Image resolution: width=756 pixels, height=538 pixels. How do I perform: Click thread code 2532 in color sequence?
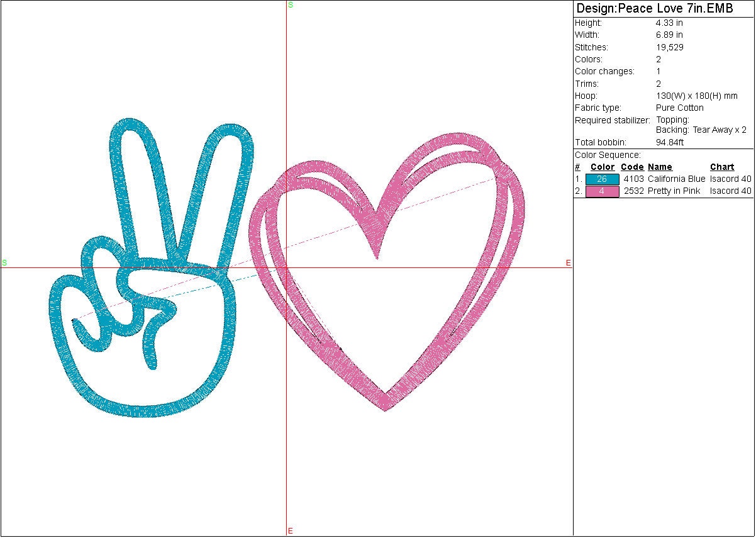coord(633,191)
